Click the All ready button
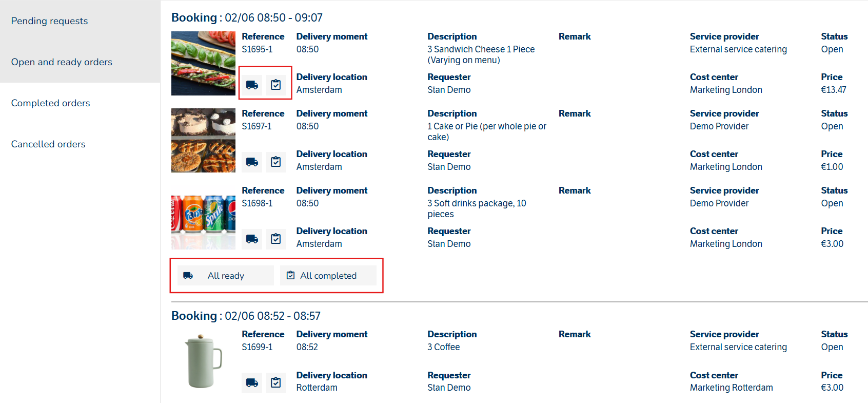Viewport: 868px width, 403px height. pos(226,276)
